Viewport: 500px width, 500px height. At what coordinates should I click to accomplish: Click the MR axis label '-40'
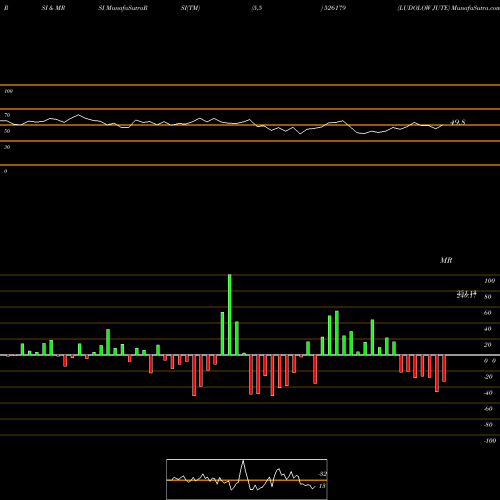coord(488,393)
